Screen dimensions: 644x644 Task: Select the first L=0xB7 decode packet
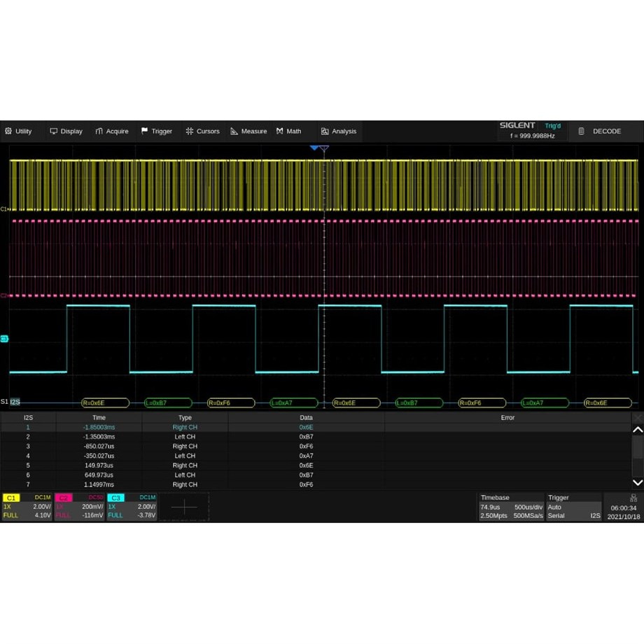tap(169, 403)
